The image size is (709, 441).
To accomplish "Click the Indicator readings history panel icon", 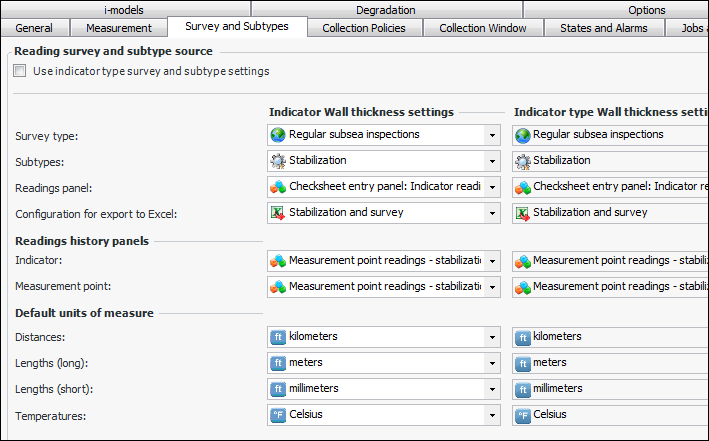I will pyautogui.click(x=278, y=261).
